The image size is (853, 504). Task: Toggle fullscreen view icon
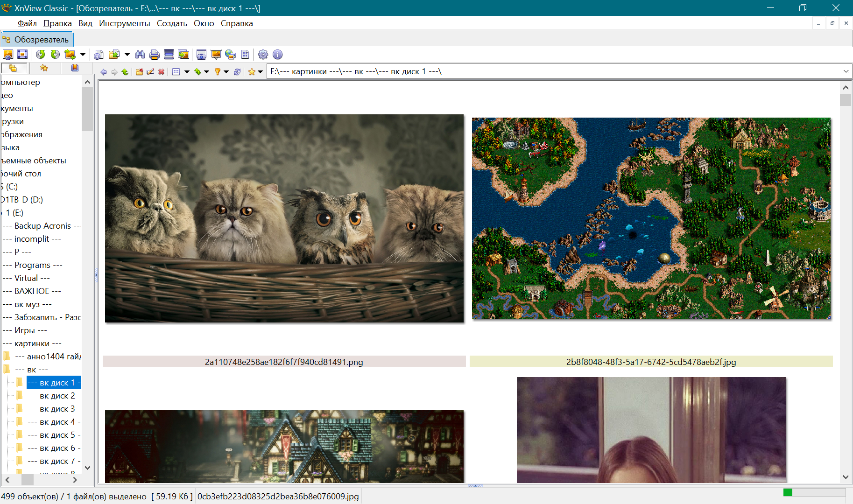[x=22, y=55]
